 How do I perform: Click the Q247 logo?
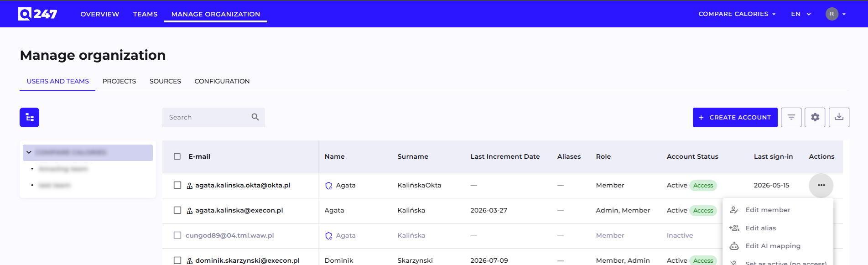37,14
